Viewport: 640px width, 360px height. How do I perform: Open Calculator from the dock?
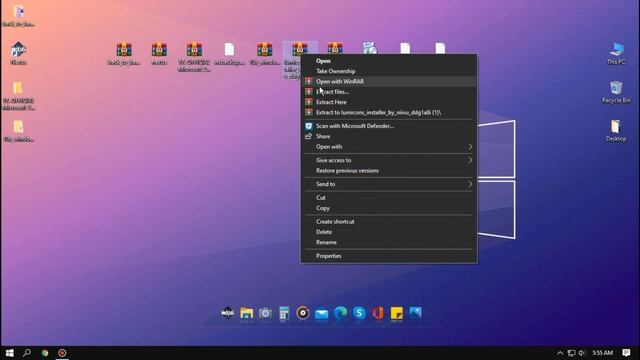pos(284,313)
